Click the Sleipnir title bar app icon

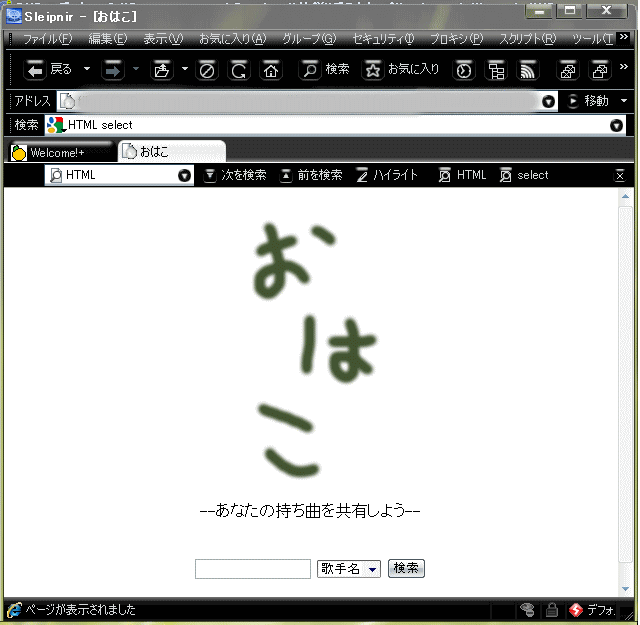point(13,16)
